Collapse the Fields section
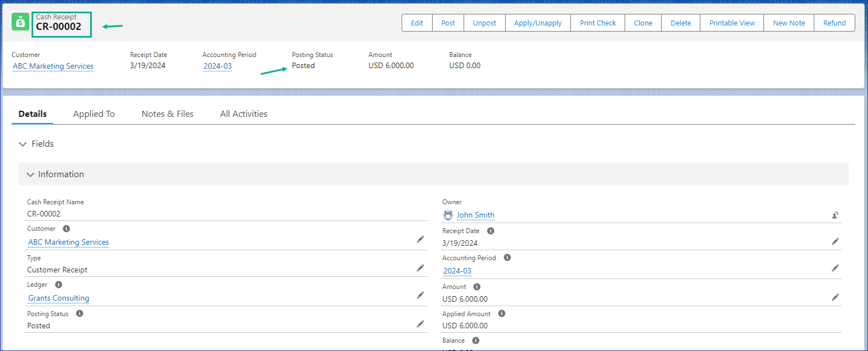The width and height of the screenshot is (868, 351). (23, 144)
